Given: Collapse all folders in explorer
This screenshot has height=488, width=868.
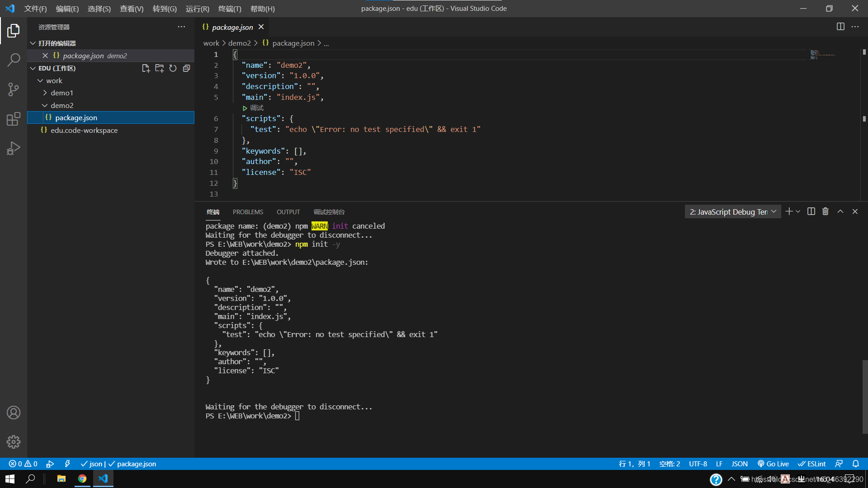Looking at the screenshot, I should (x=186, y=68).
